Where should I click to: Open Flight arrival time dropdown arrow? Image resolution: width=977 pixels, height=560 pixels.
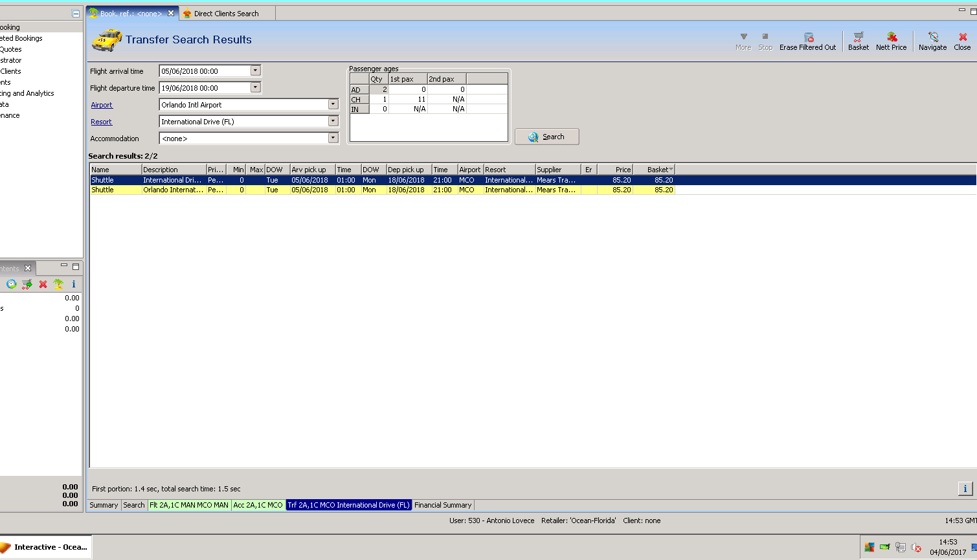pyautogui.click(x=255, y=71)
